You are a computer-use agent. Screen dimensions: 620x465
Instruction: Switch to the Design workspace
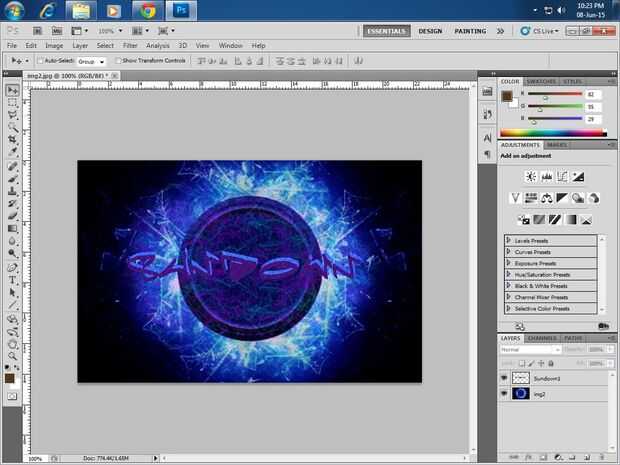pyautogui.click(x=430, y=31)
